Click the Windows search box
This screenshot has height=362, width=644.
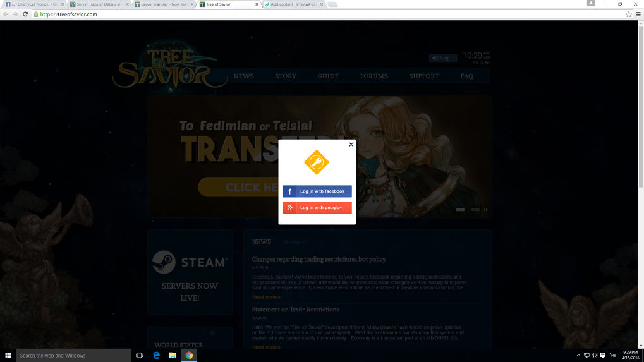pyautogui.click(x=73, y=356)
